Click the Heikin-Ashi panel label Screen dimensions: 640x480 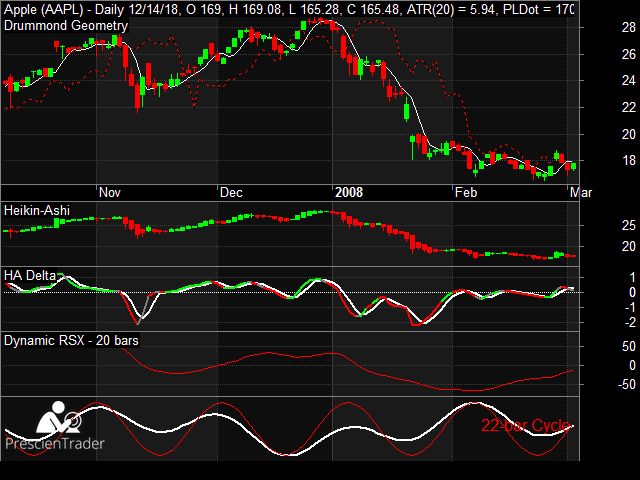(x=37, y=211)
